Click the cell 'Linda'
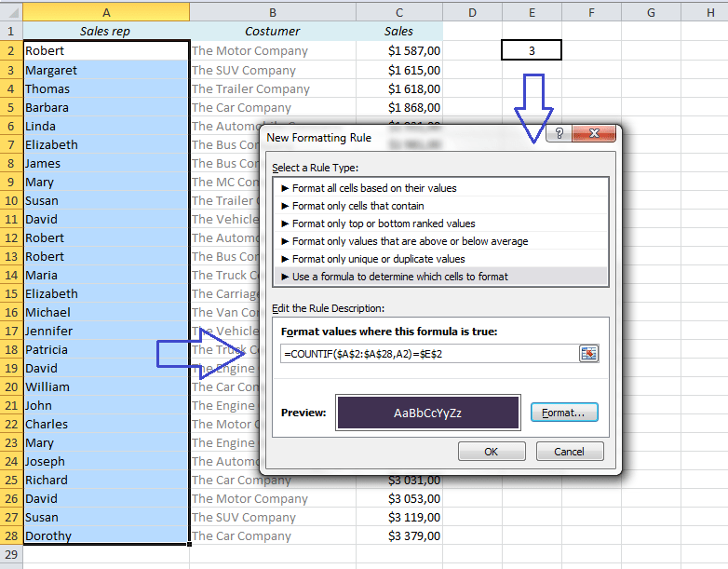The width and height of the screenshot is (728, 569). 106,126
